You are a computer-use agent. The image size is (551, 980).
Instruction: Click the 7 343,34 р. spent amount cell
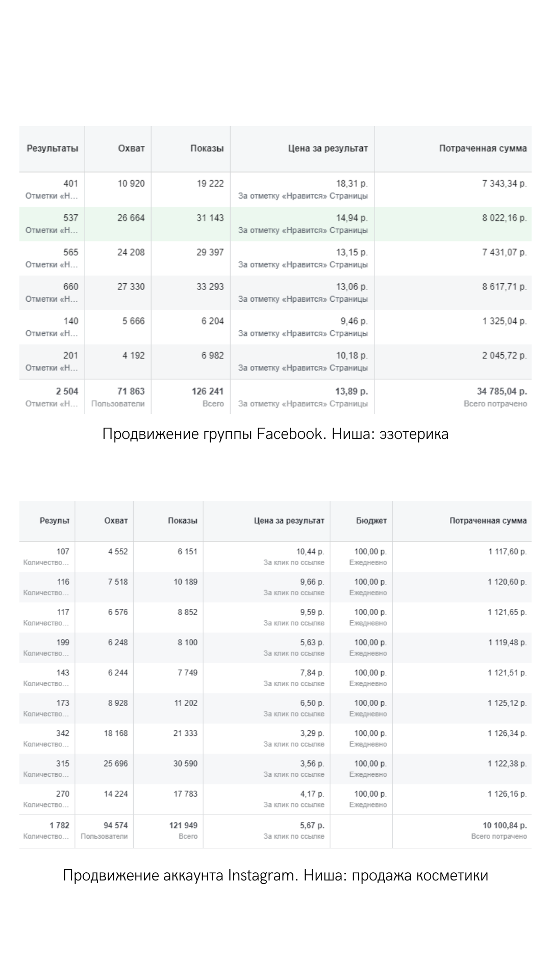pos(504,184)
